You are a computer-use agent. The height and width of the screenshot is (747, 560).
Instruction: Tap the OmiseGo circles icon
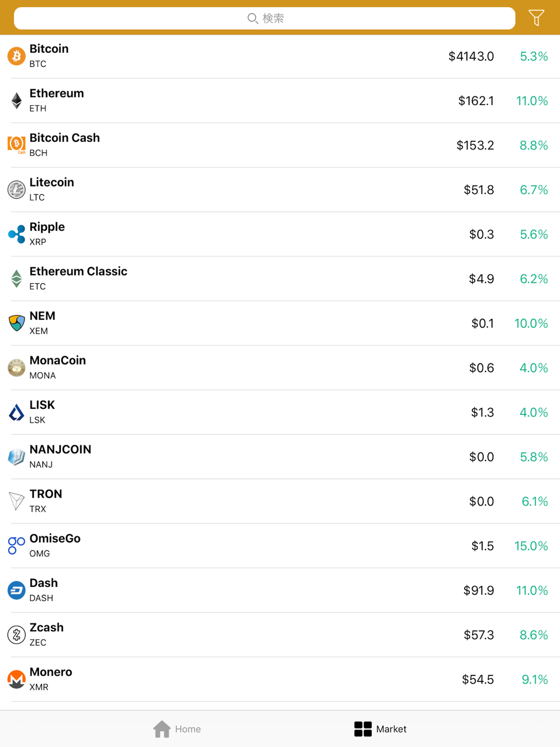click(16, 546)
